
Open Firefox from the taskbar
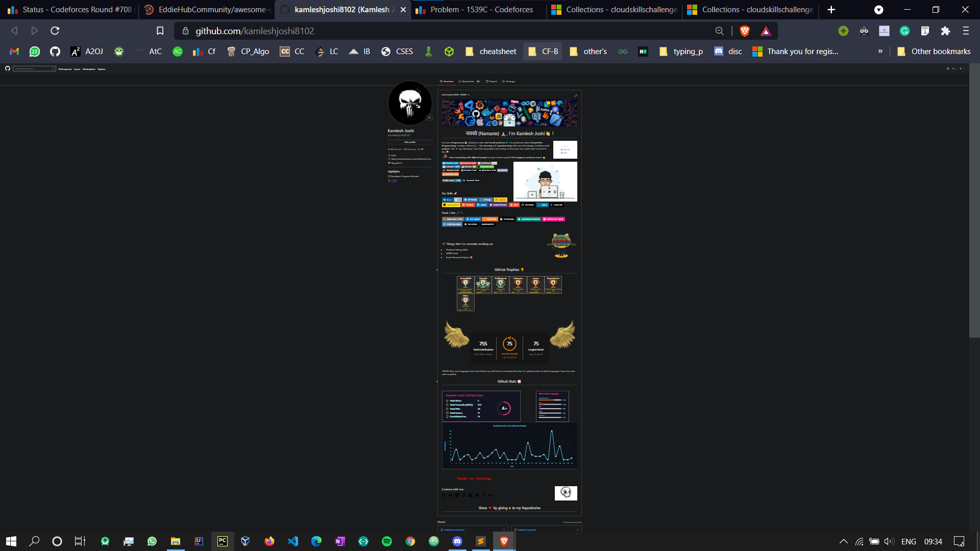pos(269,541)
